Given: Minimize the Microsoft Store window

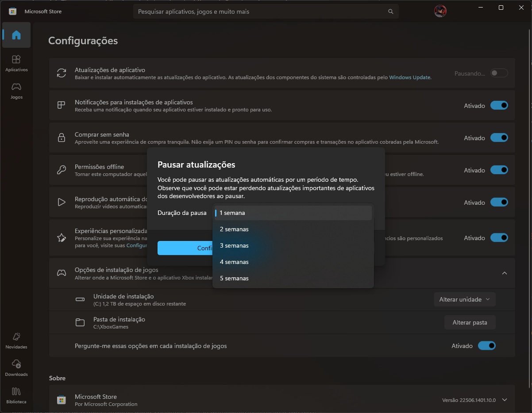Looking at the screenshot, I should click(x=480, y=8).
